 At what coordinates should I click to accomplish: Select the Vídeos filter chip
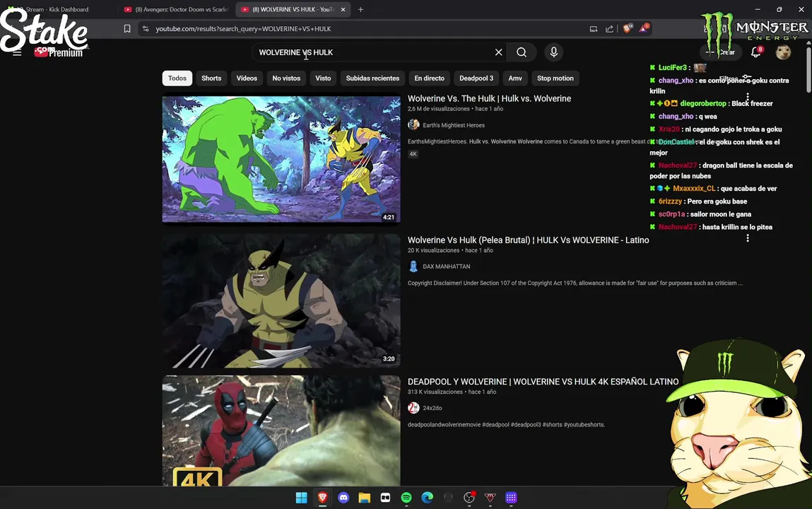(x=247, y=78)
